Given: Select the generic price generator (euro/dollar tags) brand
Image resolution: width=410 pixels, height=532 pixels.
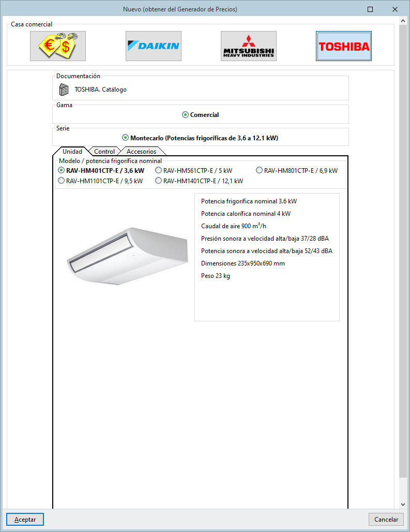Looking at the screenshot, I should 57,46.
